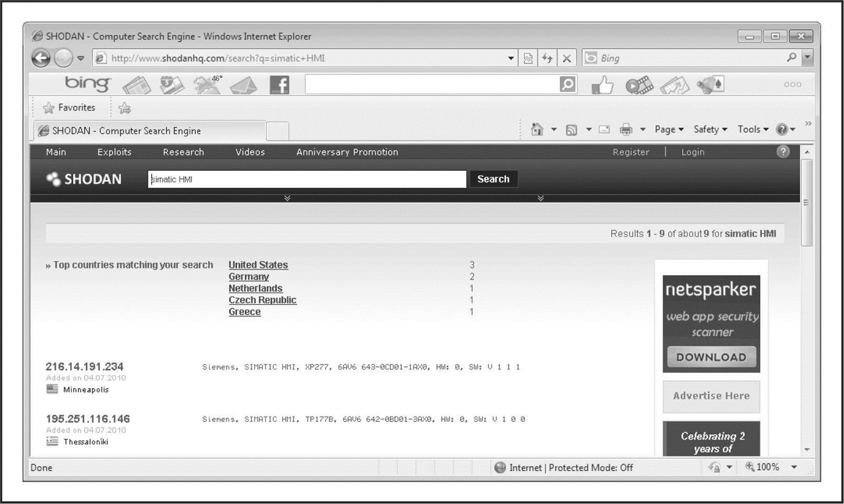The height and width of the screenshot is (504, 844).
Task: Follow the Register link
Action: [x=631, y=152]
